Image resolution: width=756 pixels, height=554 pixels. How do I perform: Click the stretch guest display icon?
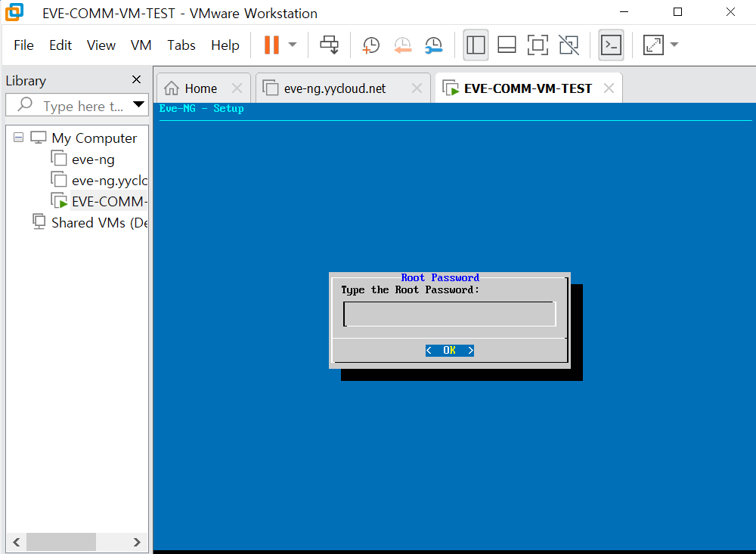[x=653, y=45]
